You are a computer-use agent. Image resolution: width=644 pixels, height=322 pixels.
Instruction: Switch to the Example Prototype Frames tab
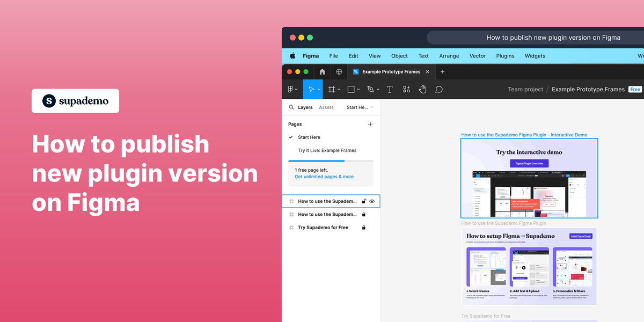390,71
